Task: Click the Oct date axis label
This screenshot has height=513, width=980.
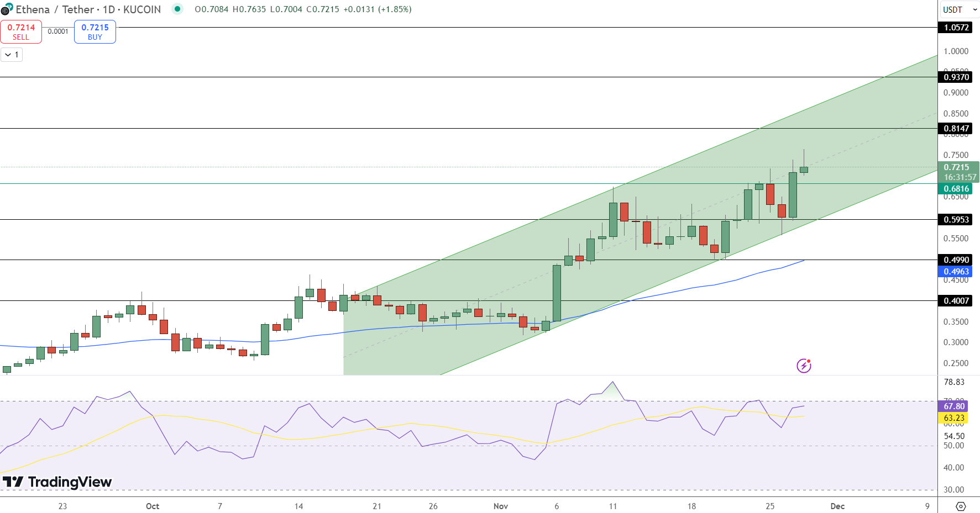Action: tap(153, 506)
